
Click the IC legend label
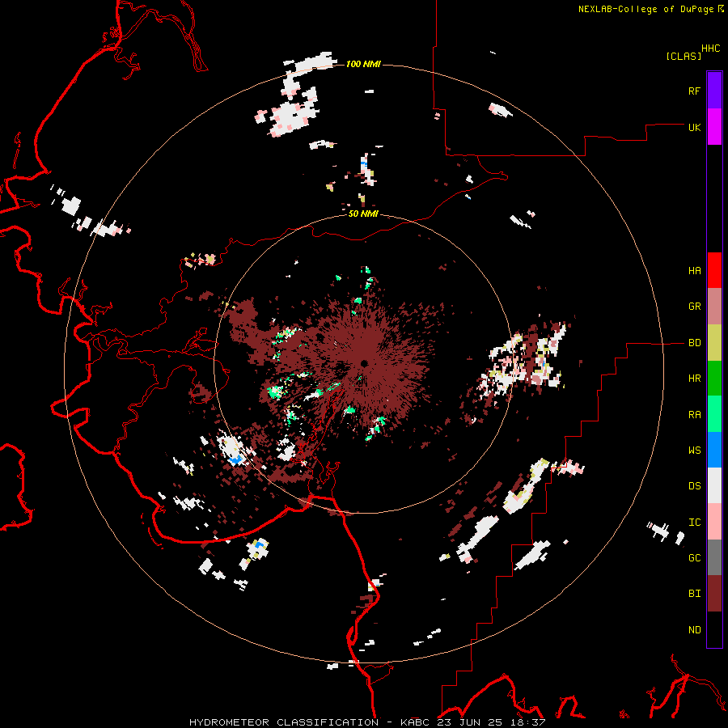(x=694, y=523)
